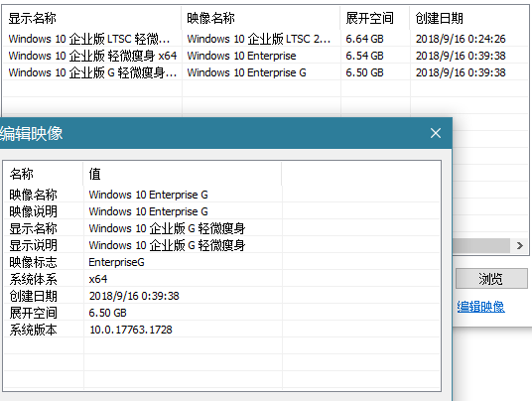Click the horizontal scrollbar right arrow
The height and width of the screenshot is (401, 532).
(519, 245)
